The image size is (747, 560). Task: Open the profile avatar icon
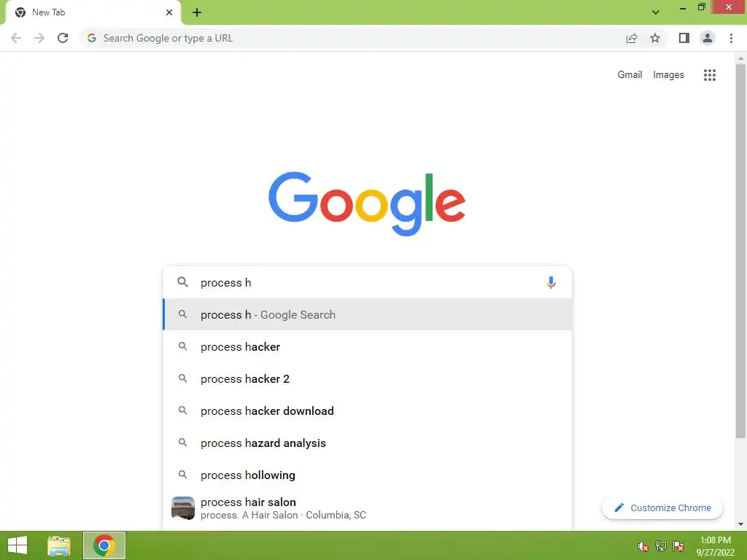[x=708, y=38]
